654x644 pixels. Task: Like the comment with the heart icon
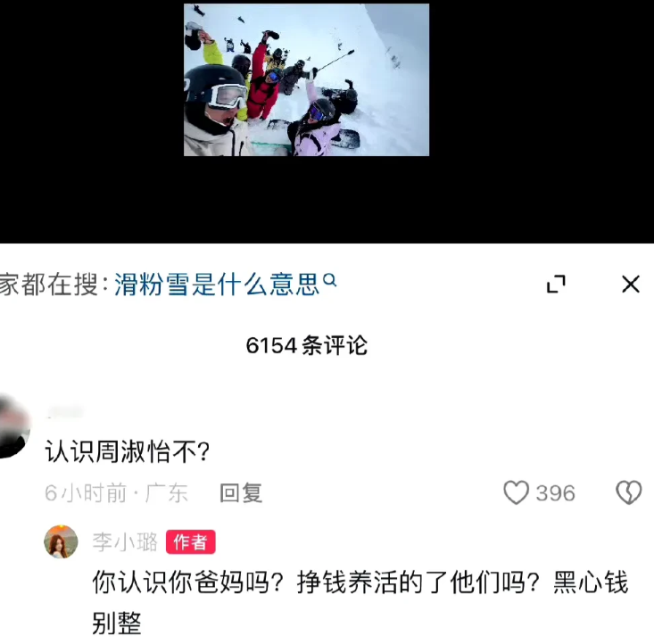tap(516, 492)
